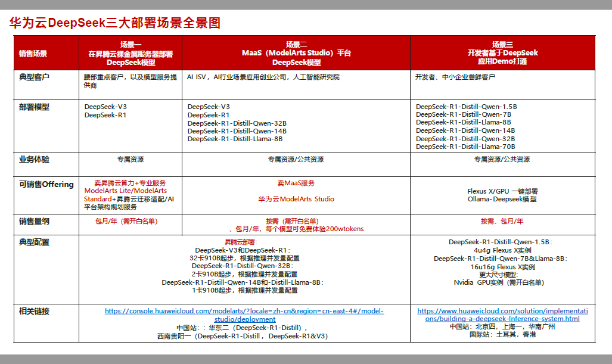Click the line 西南贵阳一（DeepSeek-R1-Distill, DeepSeek-R1&V3）
The height and width of the screenshot is (364, 612).
pyautogui.click(x=243, y=336)
